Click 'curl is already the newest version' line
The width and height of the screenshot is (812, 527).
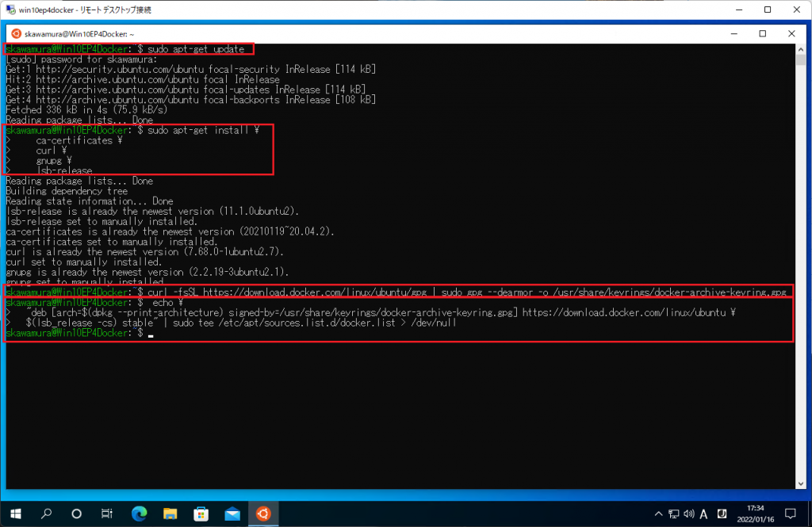point(145,252)
